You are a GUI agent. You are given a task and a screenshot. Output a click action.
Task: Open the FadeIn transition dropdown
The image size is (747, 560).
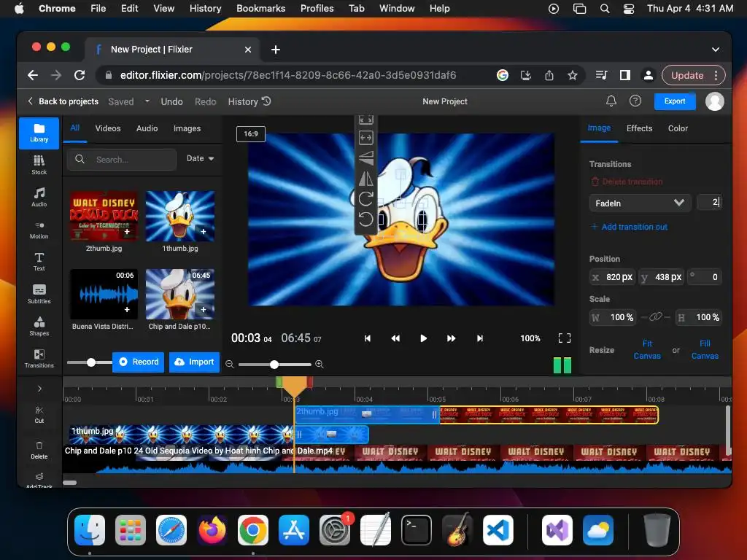point(640,203)
